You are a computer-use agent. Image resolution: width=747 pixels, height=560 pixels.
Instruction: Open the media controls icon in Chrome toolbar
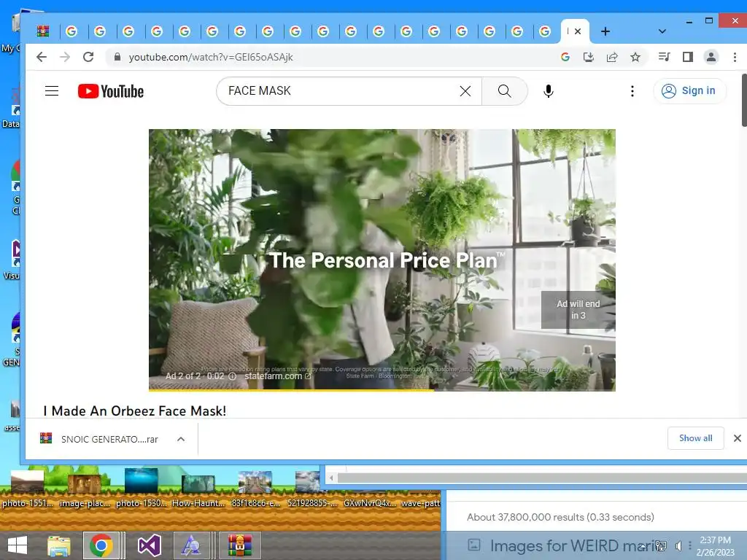(x=664, y=57)
